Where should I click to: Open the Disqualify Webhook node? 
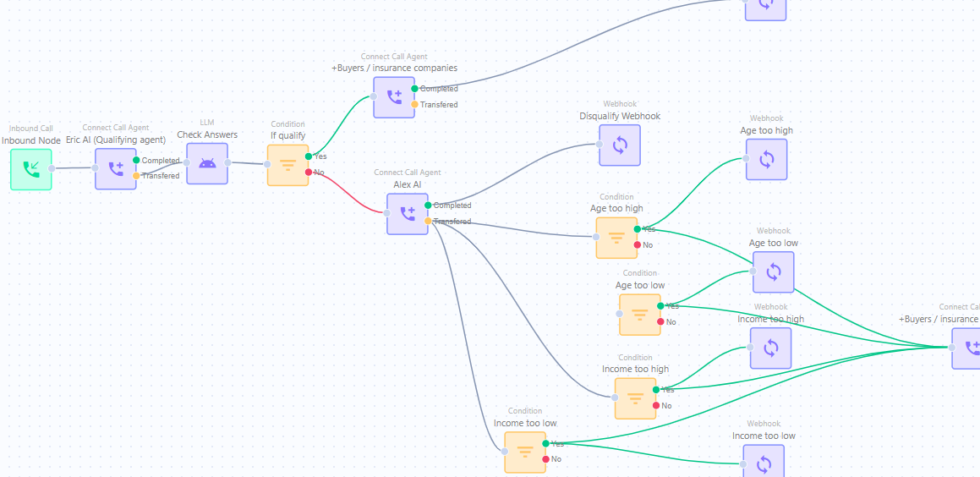pyautogui.click(x=620, y=145)
